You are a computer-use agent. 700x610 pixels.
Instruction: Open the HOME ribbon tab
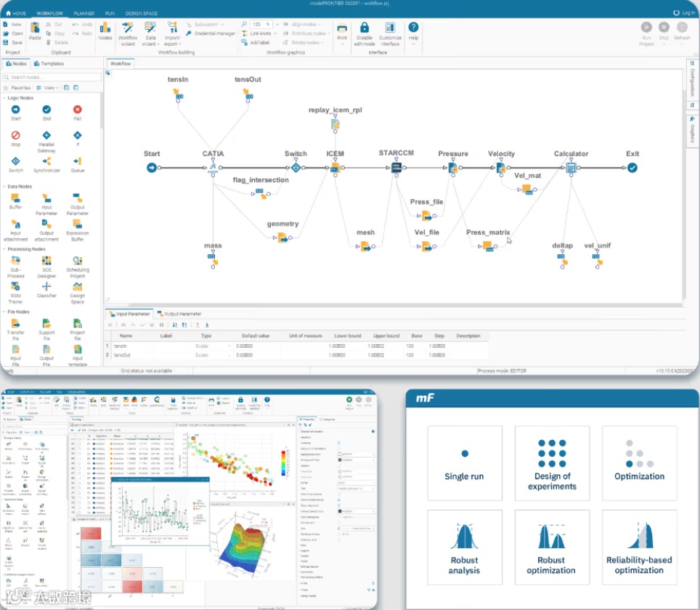coord(16,13)
